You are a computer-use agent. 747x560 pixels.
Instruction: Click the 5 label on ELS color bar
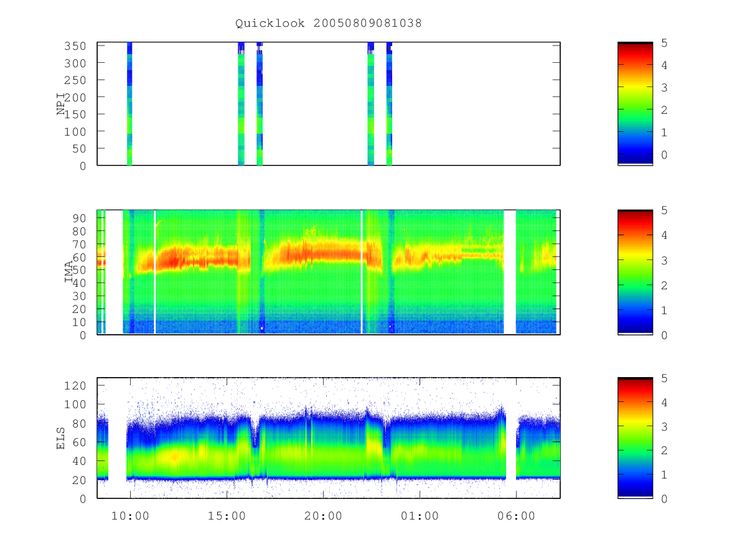[664, 378]
